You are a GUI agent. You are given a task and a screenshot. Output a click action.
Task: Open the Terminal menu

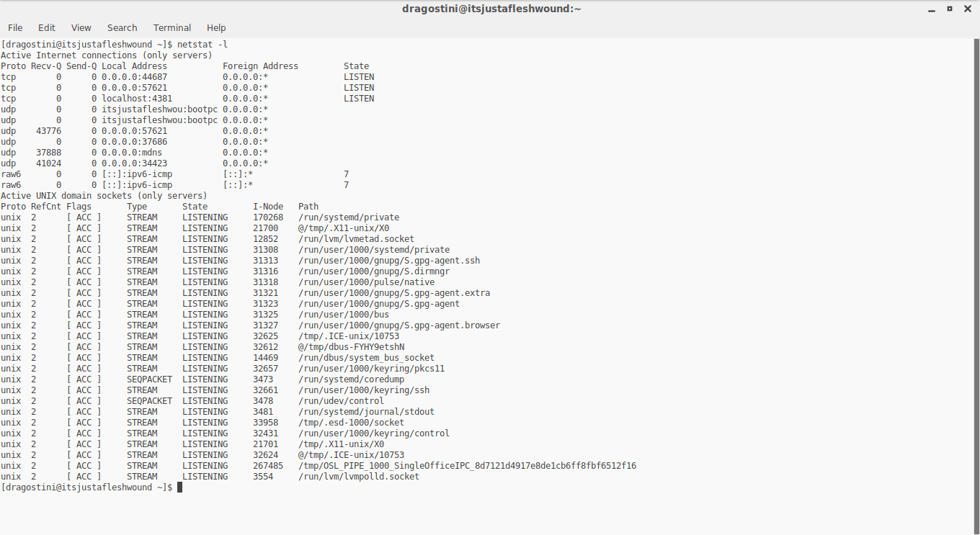click(x=172, y=27)
